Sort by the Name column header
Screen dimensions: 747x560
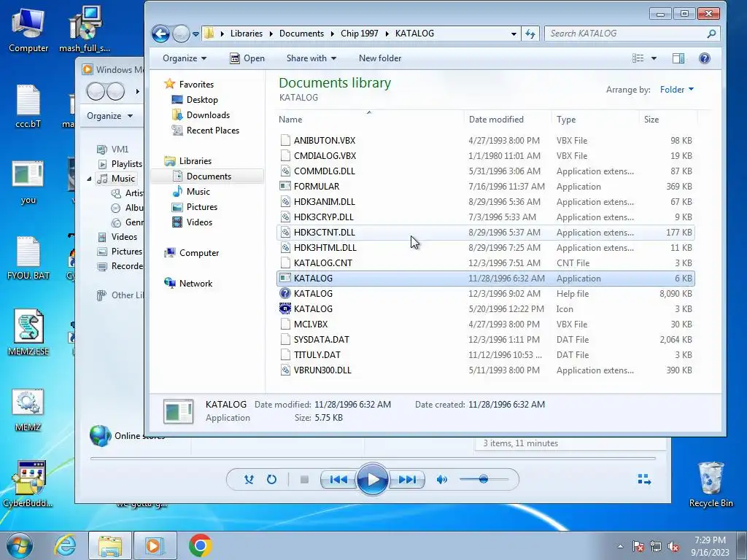(x=368, y=120)
